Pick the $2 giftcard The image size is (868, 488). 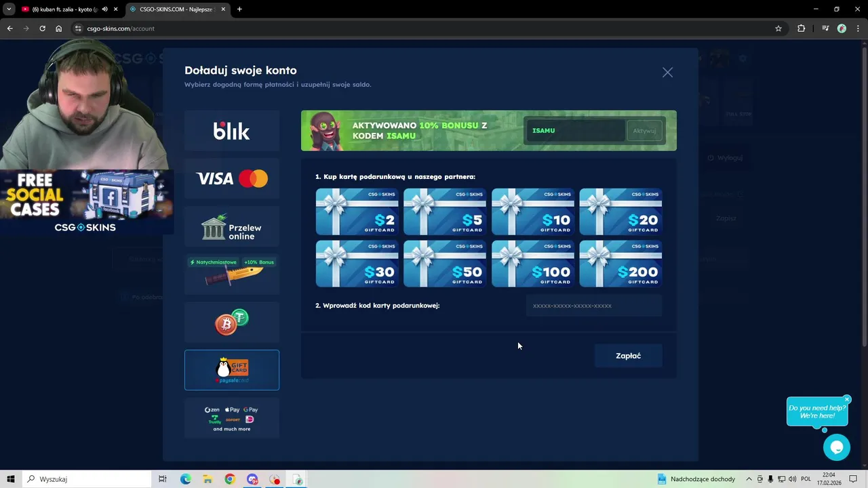(357, 211)
